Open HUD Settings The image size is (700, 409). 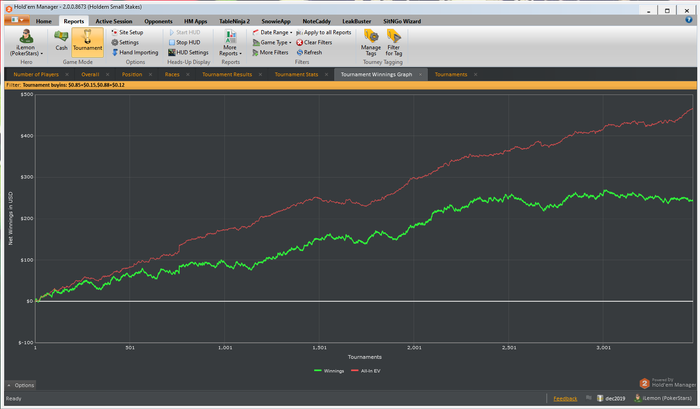pos(188,52)
